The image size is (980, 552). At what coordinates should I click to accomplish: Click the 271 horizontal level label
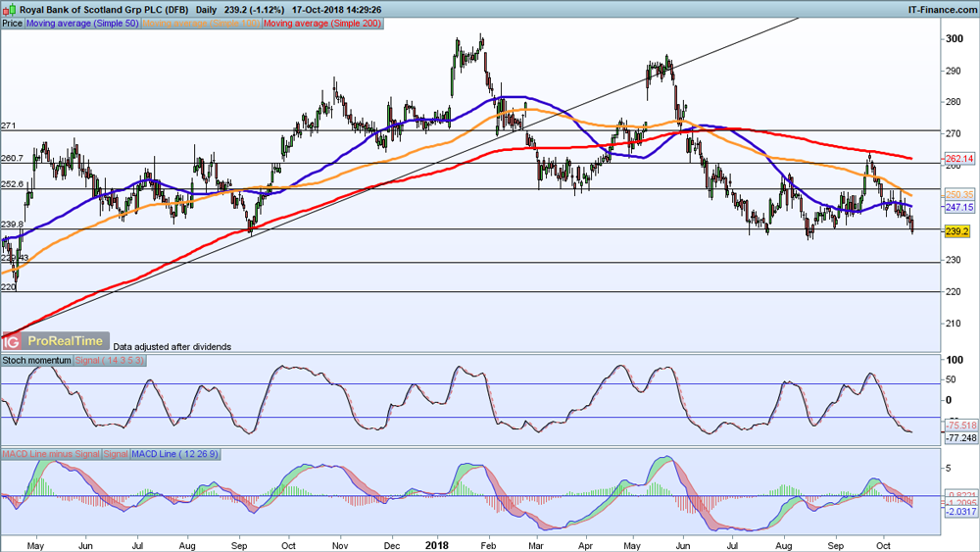(9, 125)
